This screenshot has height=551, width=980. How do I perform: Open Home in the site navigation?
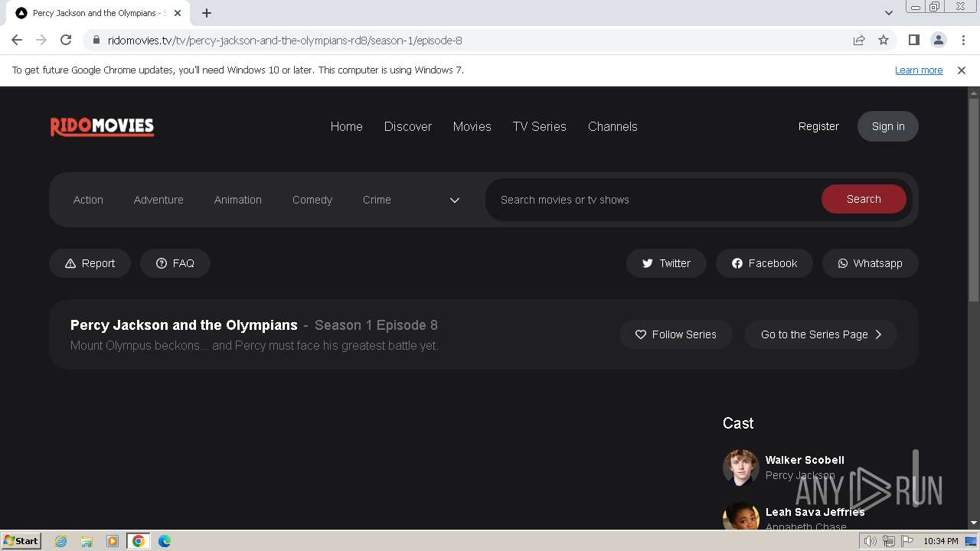click(346, 126)
